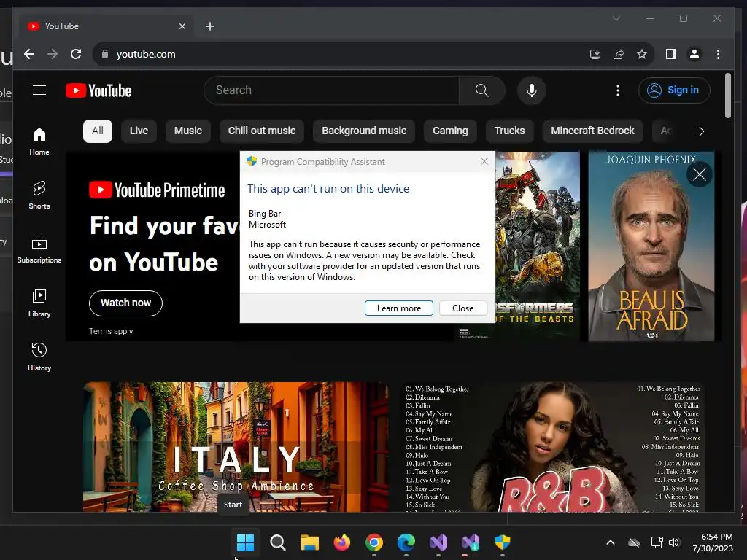Show more filter chips with right arrow
747x560 pixels.
[701, 131]
